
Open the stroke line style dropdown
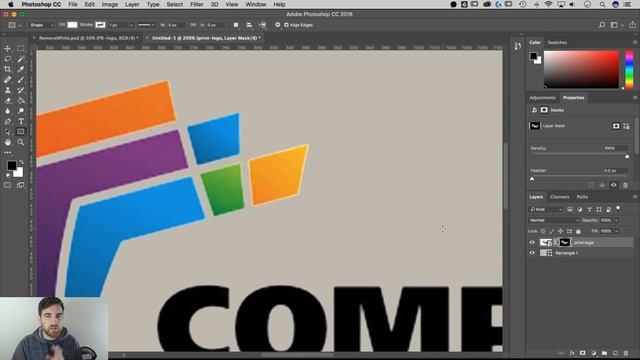coord(146,25)
